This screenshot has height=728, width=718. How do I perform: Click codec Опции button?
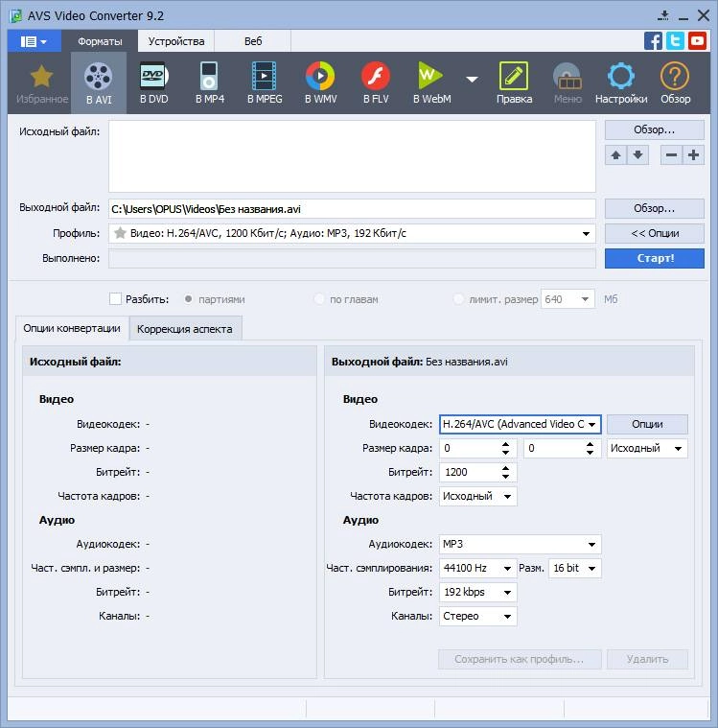point(647,424)
